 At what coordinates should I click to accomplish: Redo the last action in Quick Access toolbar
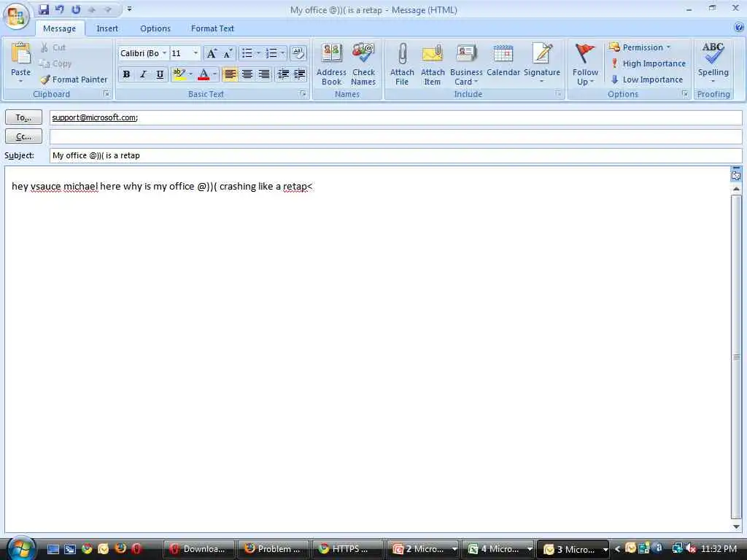click(x=76, y=9)
